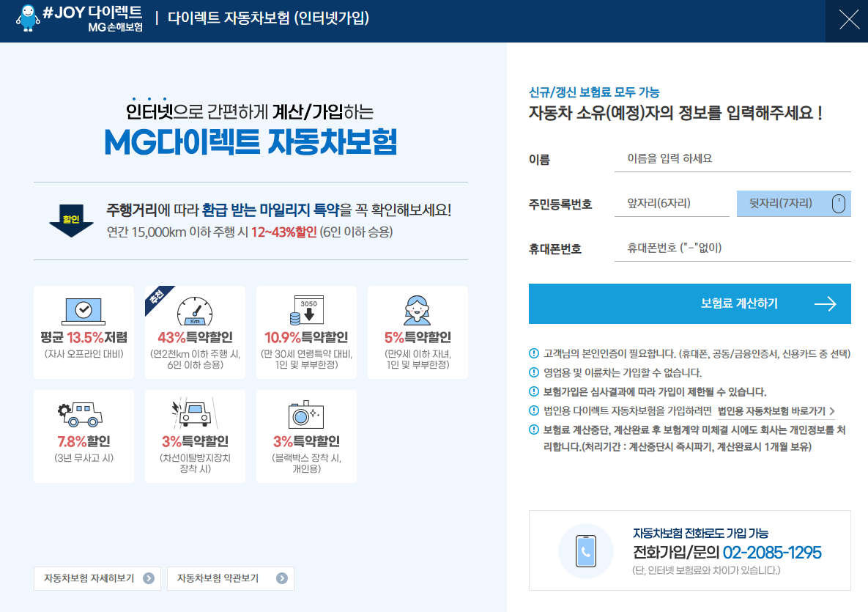Click chevron after 법인용 자동차보험 바로가기
Screen dimensions: 868x612
(x=832, y=411)
